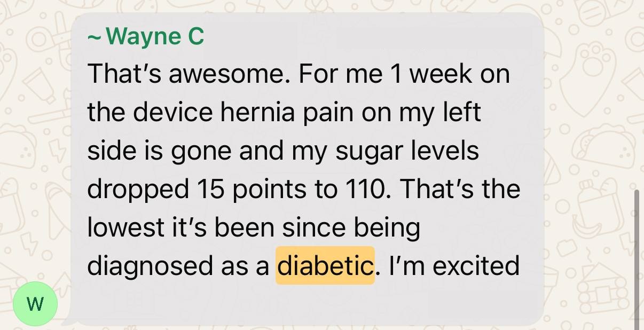The height and width of the screenshot is (330, 644).
Task: Click the tilde before Wayne C
Action: [x=94, y=38]
